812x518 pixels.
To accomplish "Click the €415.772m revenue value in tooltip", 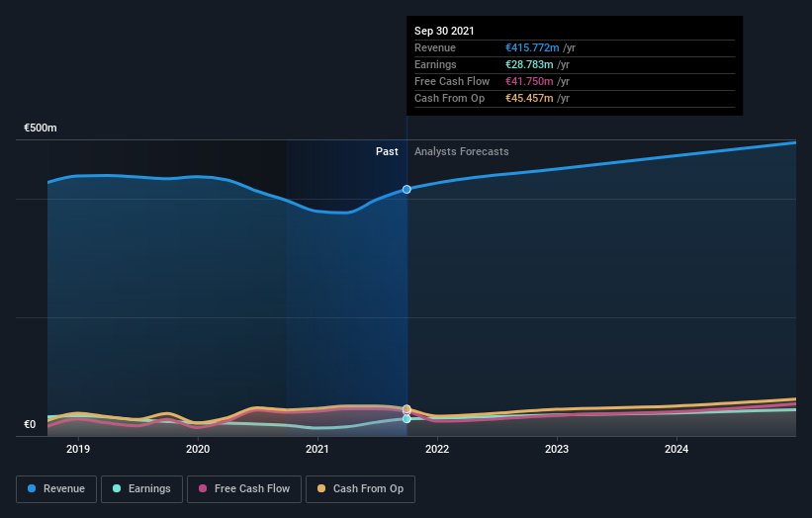I will tap(532, 47).
